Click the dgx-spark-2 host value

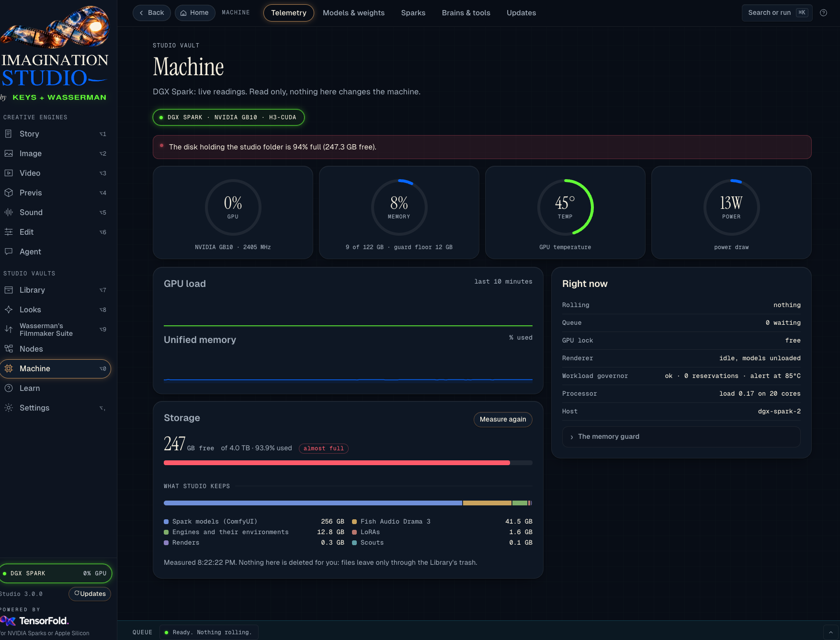(779, 411)
